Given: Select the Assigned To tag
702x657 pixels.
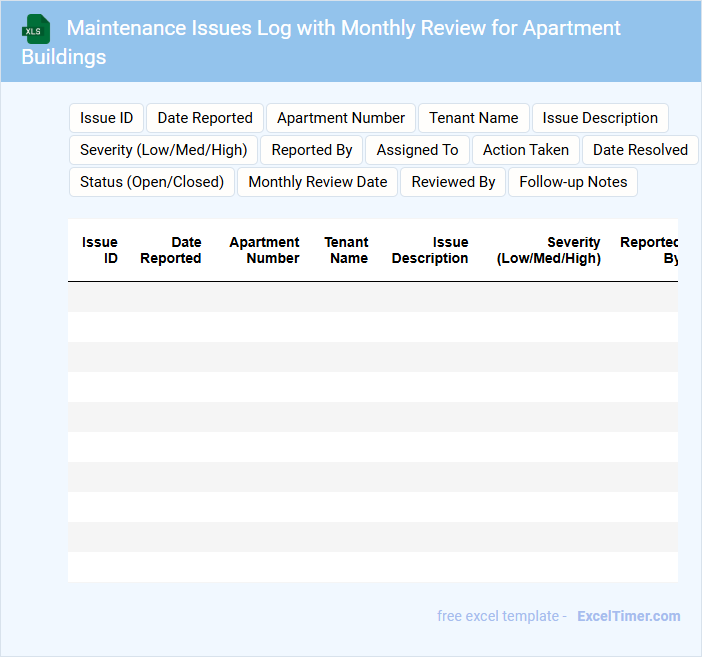Looking at the screenshot, I should 417,150.
